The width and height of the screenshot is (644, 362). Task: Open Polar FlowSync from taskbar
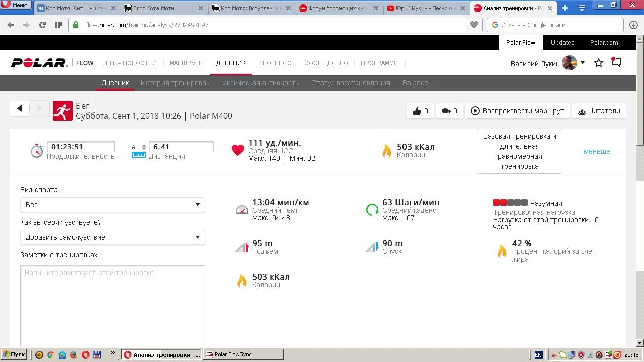244,354
